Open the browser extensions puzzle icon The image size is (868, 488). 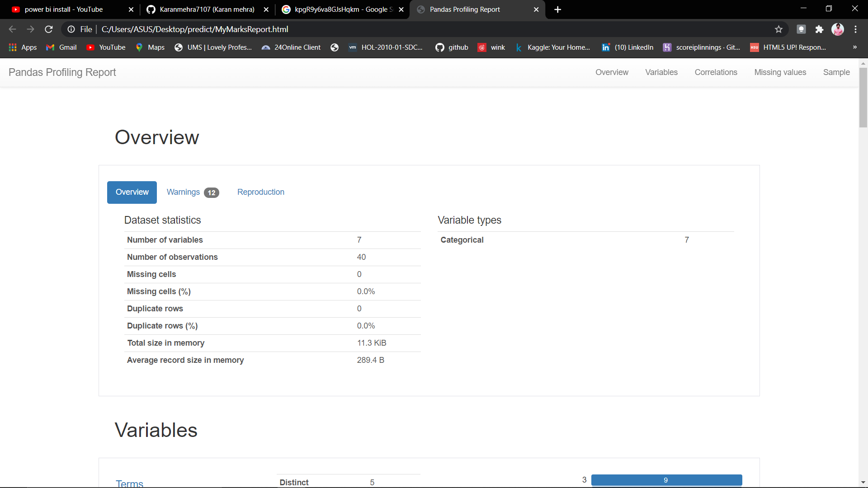tap(820, 29)
